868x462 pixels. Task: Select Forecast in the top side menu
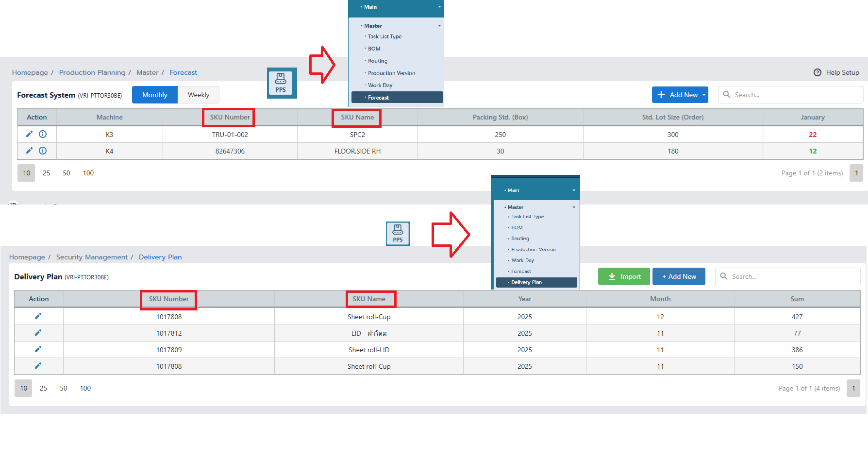point(379,98)
